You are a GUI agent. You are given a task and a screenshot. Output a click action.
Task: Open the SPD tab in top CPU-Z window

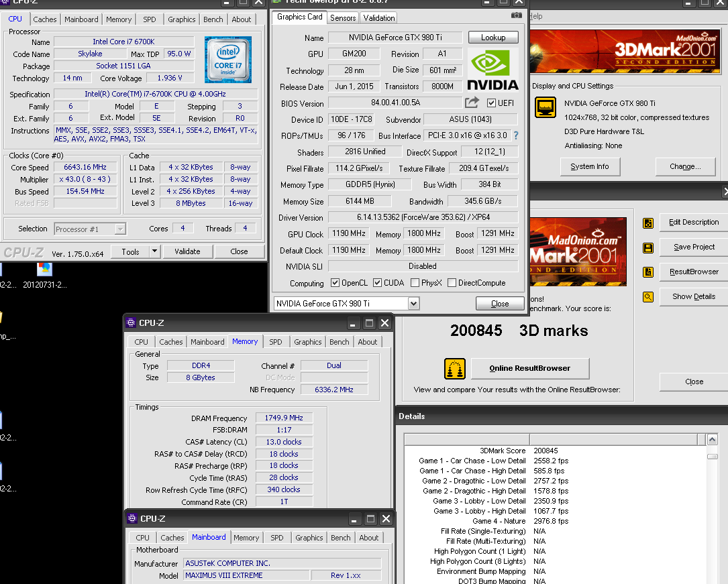(x=150, y=19)
